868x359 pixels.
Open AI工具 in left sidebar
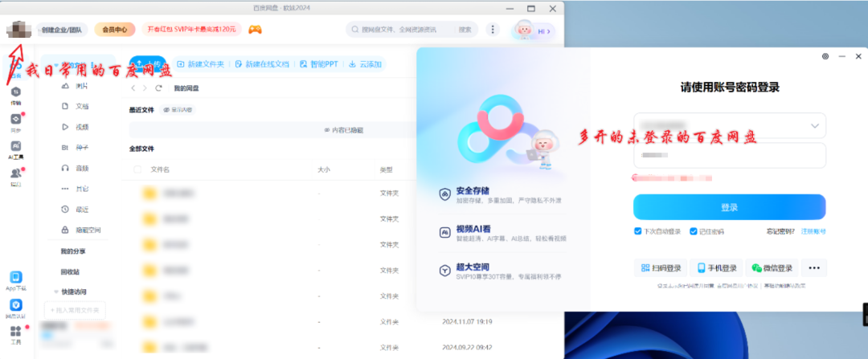pos(15,150)
